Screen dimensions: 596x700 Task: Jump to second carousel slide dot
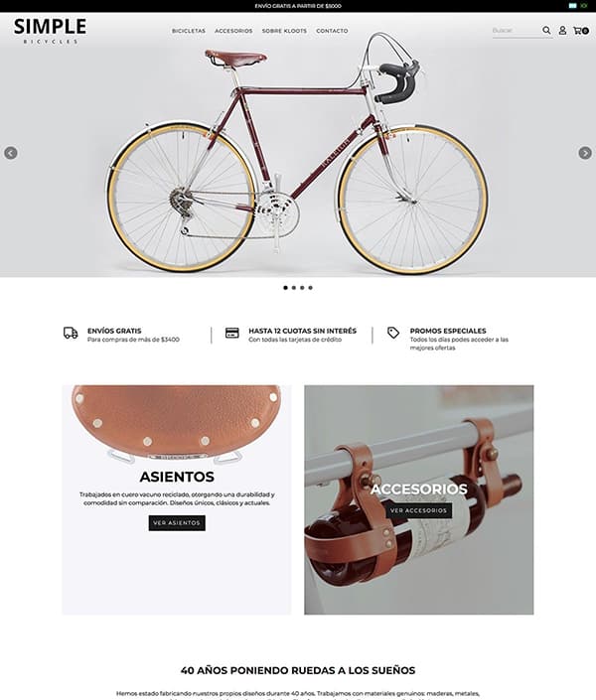coord(294,288)
